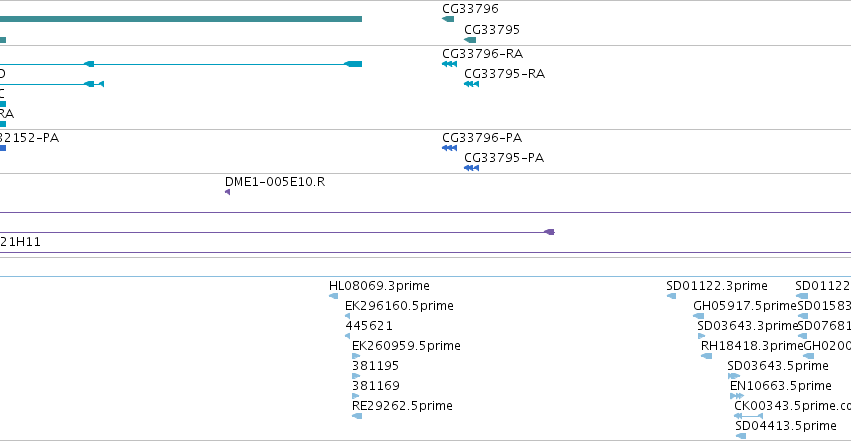Select the CG33796-PA protein glyph
Viewport: 851px width, 441px height.
pos(449,148)
